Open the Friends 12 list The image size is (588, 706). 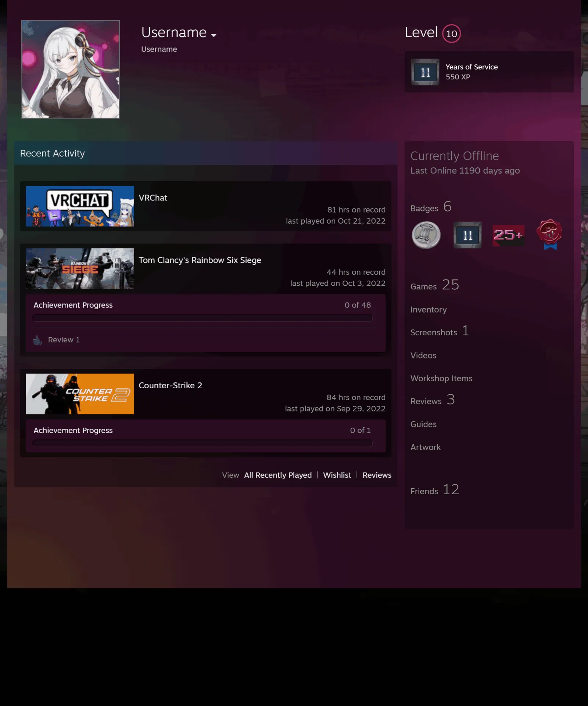tap(435, 490)
